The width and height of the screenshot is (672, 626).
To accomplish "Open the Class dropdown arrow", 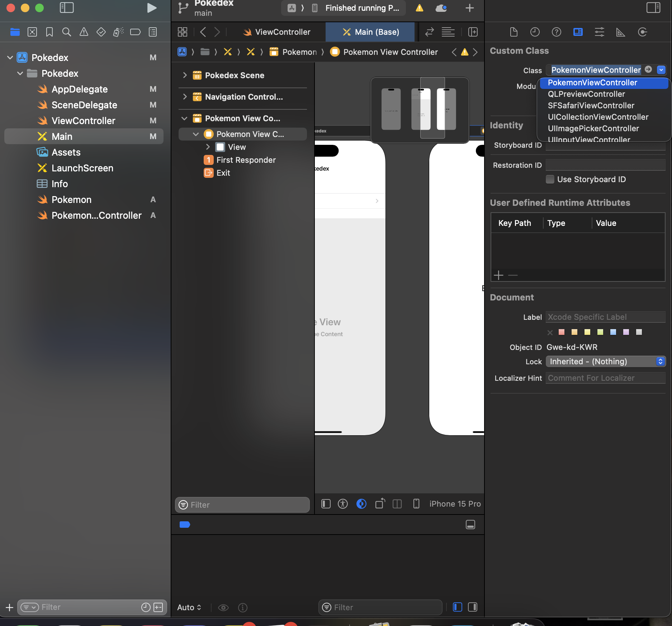I will tap(661, 70).
